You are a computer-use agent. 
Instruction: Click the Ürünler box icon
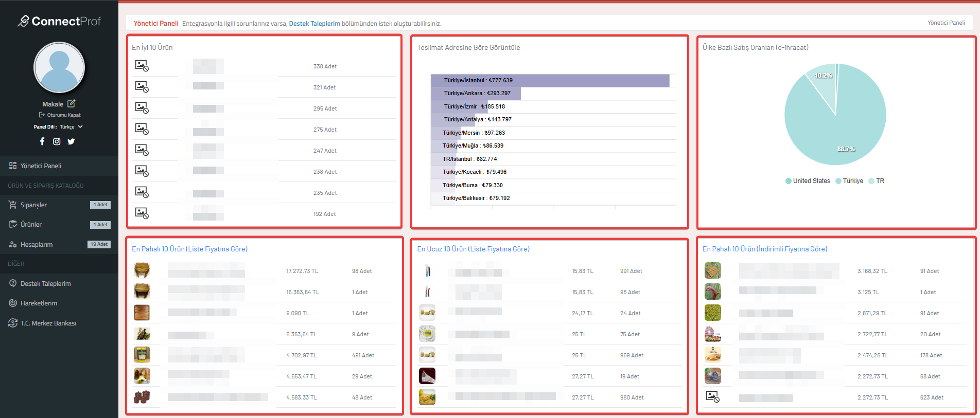click(x=13, y=224)
